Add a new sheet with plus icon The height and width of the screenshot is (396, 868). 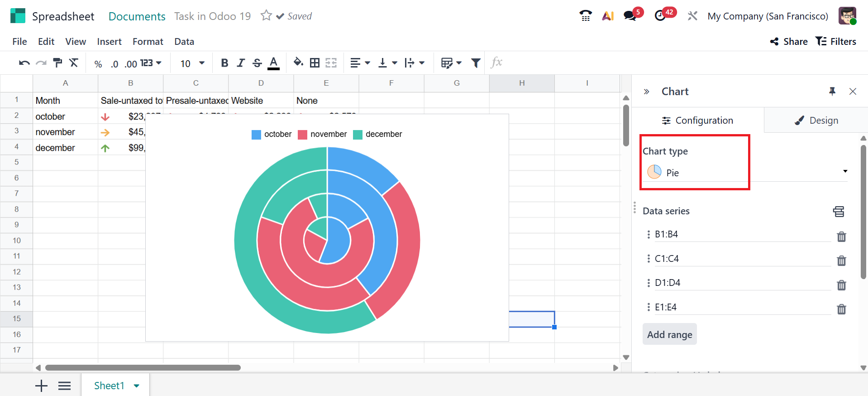click(41, 386)
